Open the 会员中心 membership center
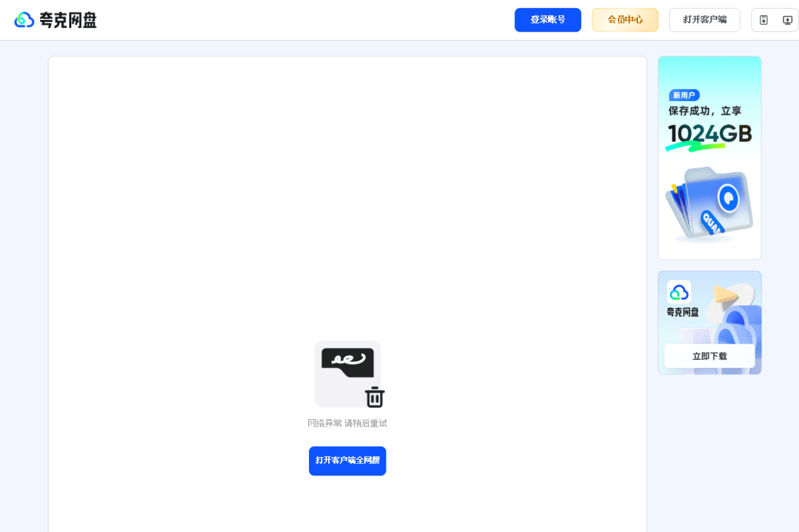 coord(625,20)
